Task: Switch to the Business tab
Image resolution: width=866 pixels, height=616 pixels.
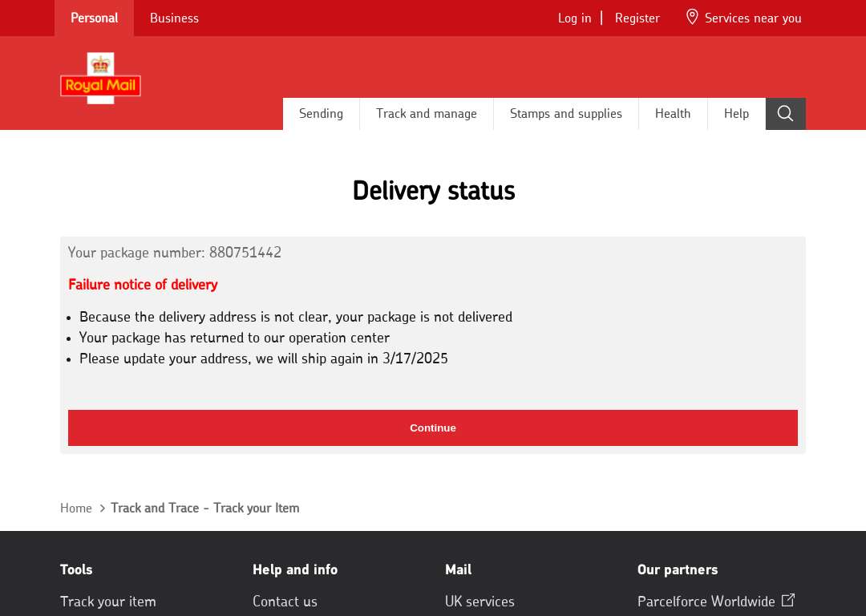Action: (174, 18)
